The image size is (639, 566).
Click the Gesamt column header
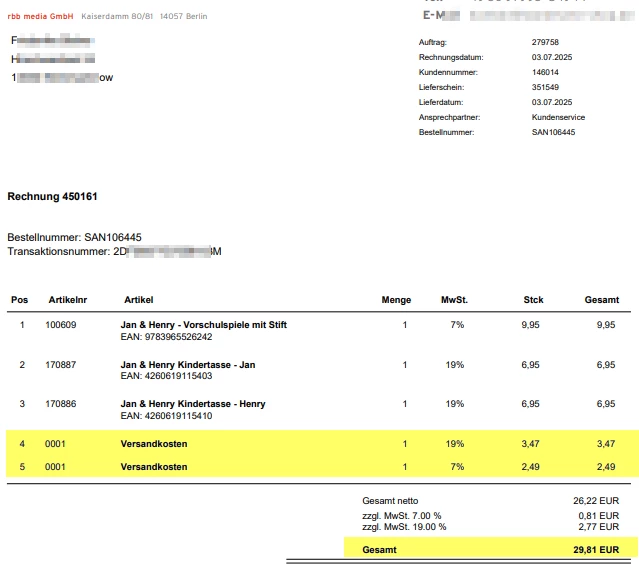(602, 300)
